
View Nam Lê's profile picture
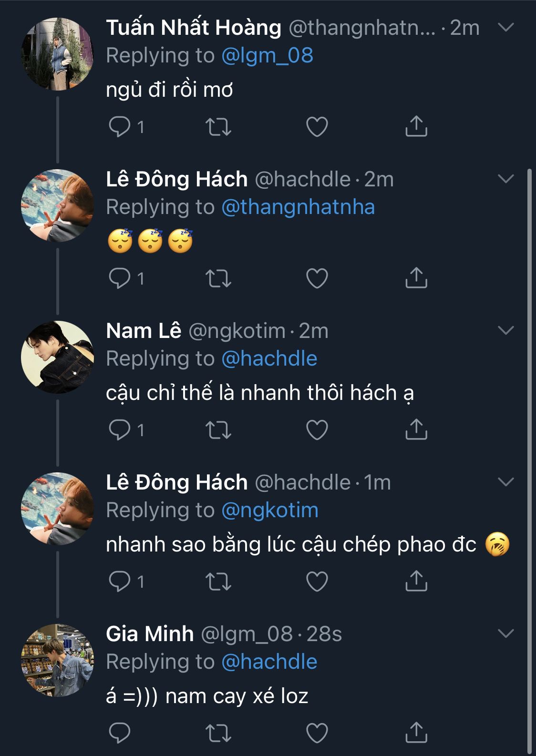coord(58,357)
